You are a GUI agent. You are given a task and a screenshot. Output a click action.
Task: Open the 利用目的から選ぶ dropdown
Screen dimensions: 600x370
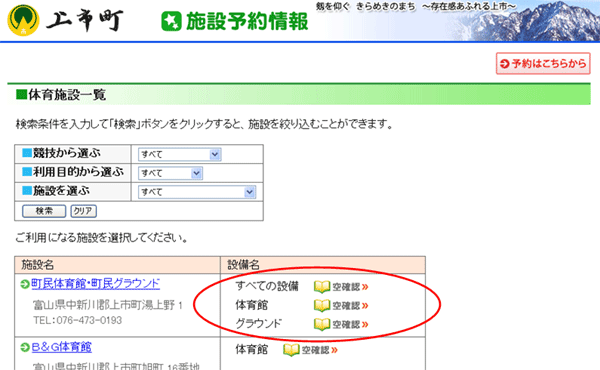(170, 173)
